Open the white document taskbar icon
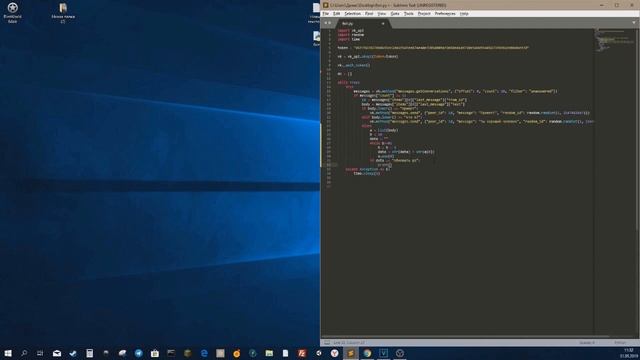The width and height of the screenshot is (640, 360). pos(285,353)
